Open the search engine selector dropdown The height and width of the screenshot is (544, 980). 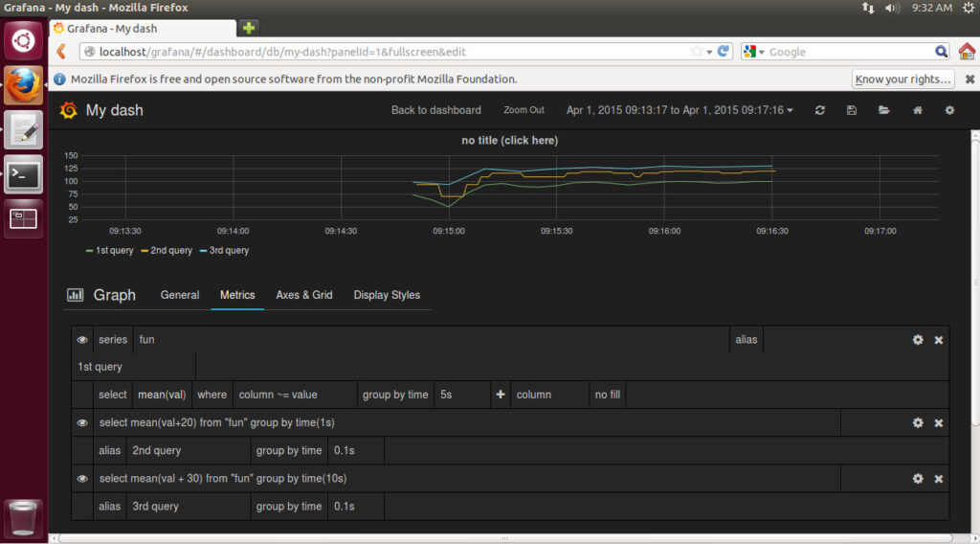click(755, 52)
